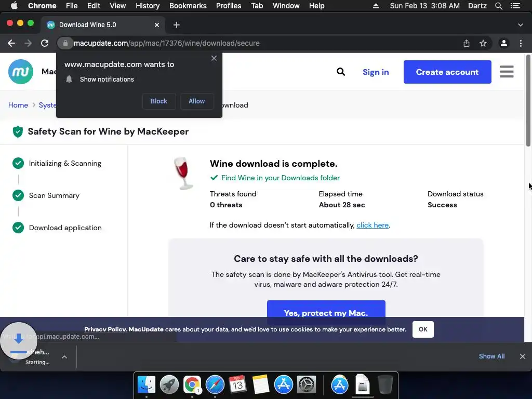
Task: Open the History menu
Action: [x=148, y=6]
